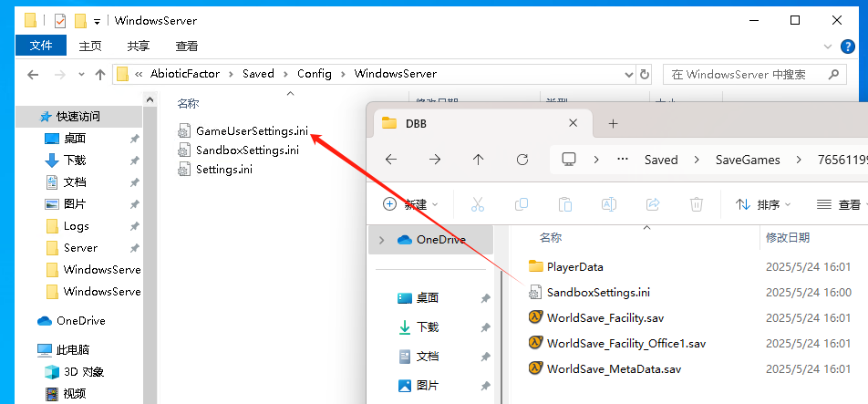Open quick access toolbar customize dropdown

click(97, 22)
